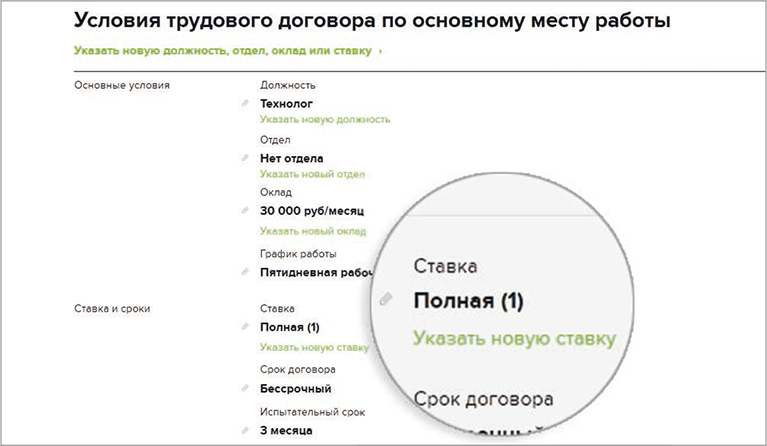Click the Пятидневная work schedule value

pyautogui.click(x=315, y=272)
